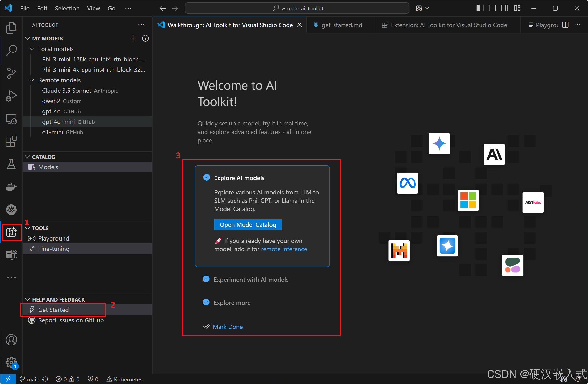588x384 pixels.
Task: Open the Selection menu
Action: tap(67, 8)
